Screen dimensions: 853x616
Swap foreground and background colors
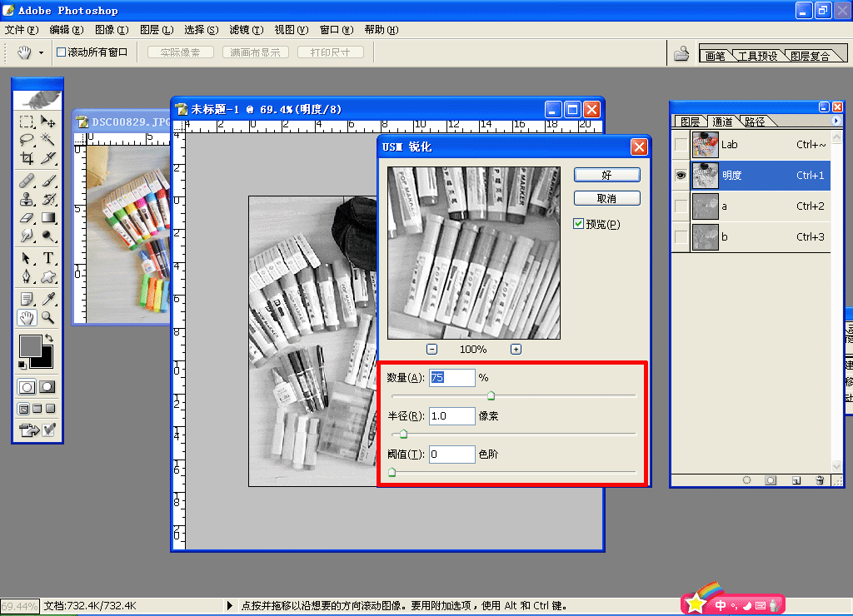(x=49, y=338)
